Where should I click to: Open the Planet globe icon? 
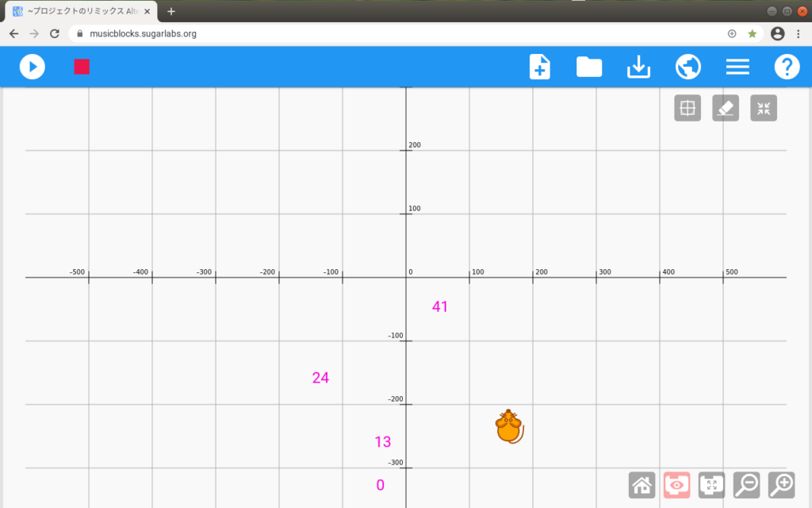(688, 67)
